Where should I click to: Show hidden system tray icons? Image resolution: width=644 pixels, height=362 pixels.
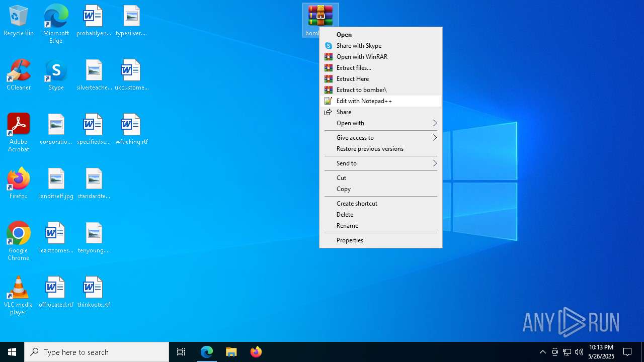pyautogui.click(x=543, y=352)
